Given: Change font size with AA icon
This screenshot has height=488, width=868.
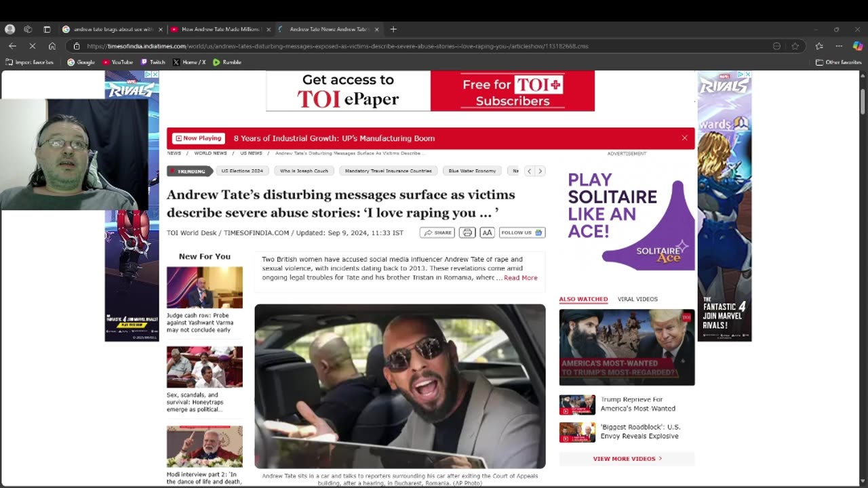Looking at the screenshot, I should coord(487,232).
